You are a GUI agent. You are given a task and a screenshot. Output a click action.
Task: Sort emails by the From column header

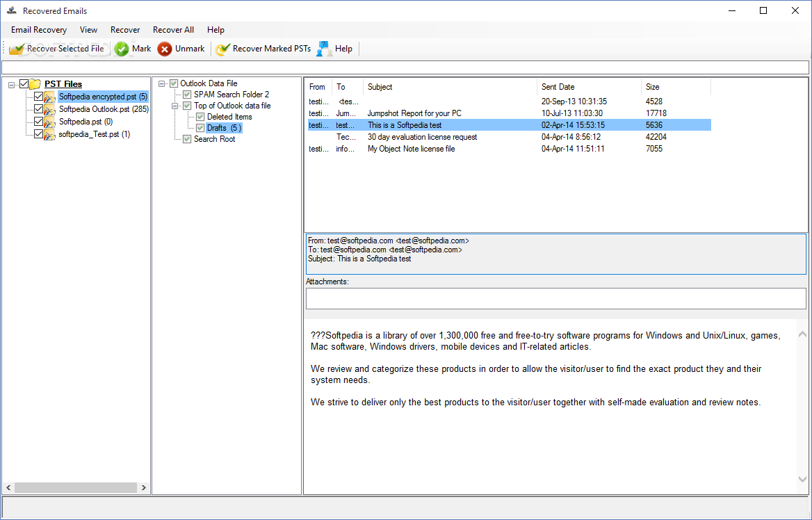tap(318, 87)
